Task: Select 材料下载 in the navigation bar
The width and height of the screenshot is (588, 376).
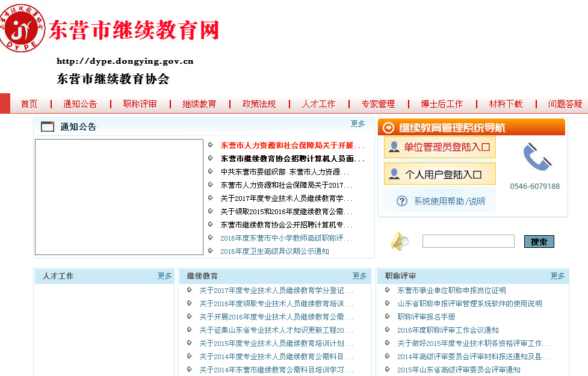Action: click(506, 104)
